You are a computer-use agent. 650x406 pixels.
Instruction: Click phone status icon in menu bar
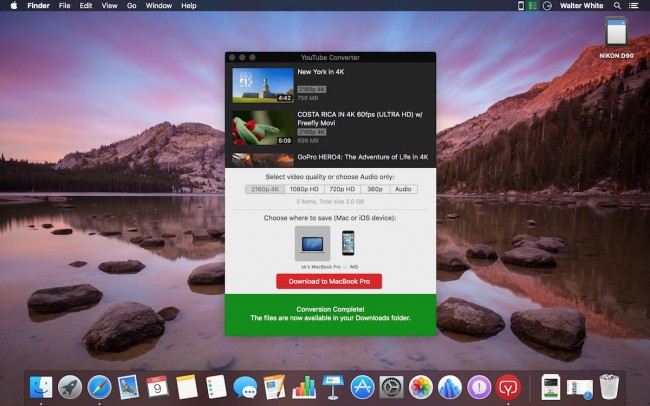click(521, 5)
